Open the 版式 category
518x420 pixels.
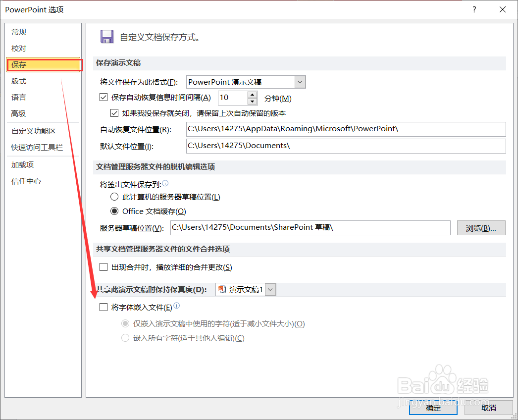(x=43, y=81)
